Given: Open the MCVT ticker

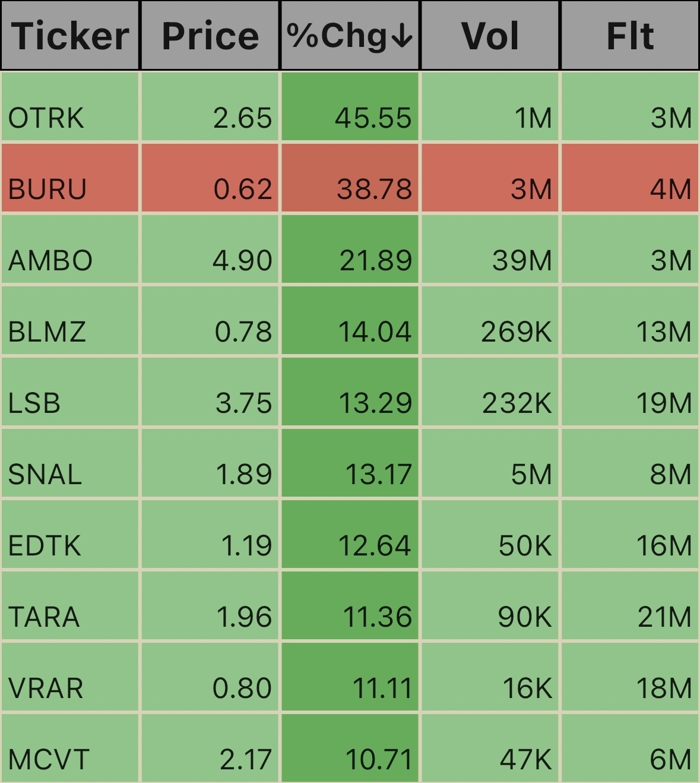Looking at the screenshot, I should click(x=49, y=759).
